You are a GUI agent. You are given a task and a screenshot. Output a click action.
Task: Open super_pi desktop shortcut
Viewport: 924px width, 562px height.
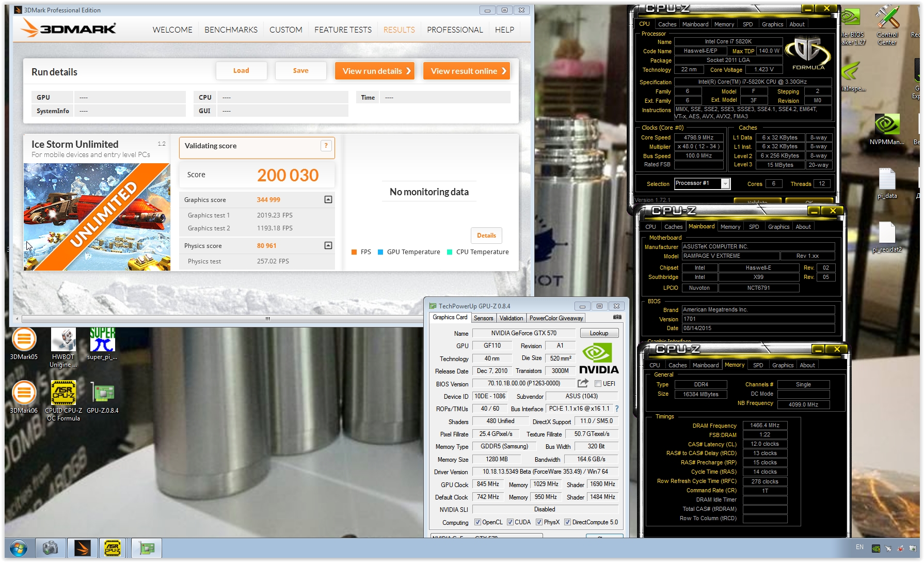coord(102,344)
